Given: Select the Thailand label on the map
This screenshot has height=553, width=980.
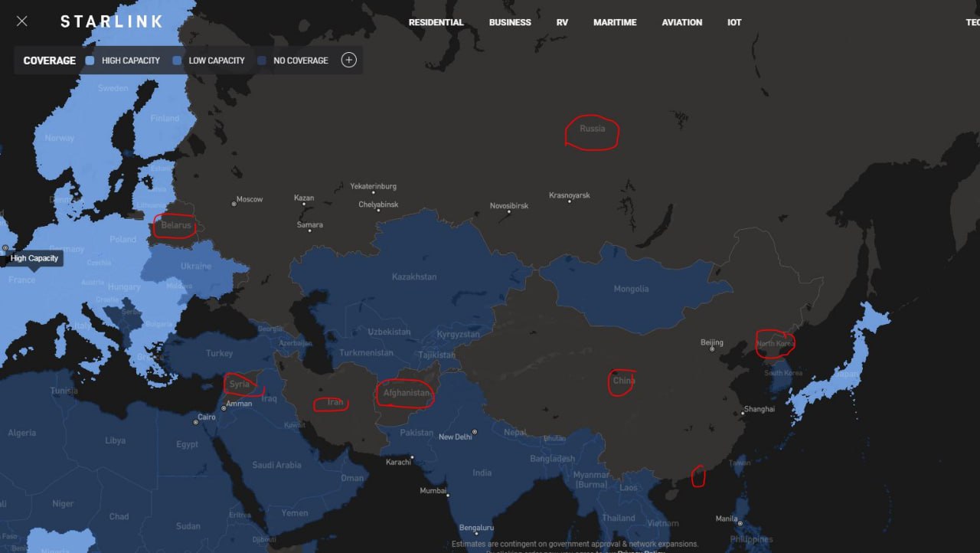Looking at the screenshot, I should click(618, 518).
